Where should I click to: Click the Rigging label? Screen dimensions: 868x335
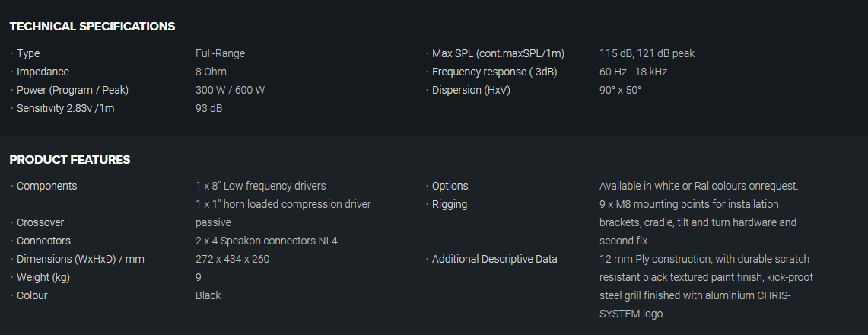click(450, 204)
